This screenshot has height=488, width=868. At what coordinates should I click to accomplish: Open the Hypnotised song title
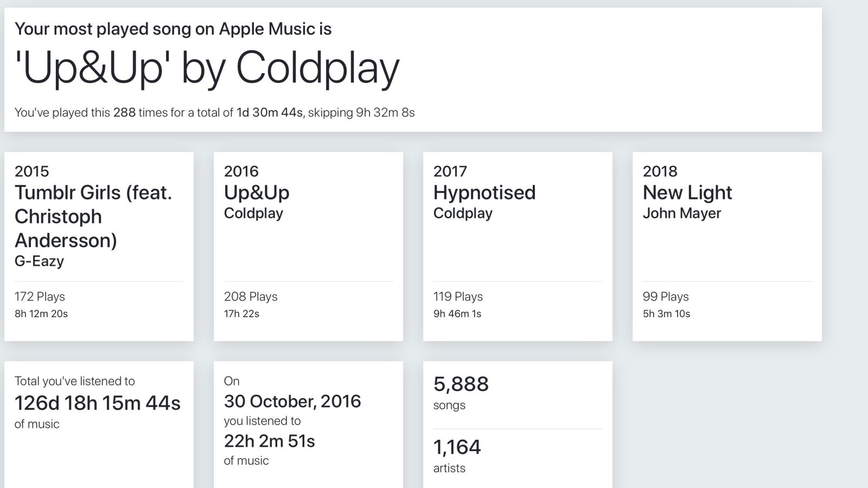pyautogui.click(x=484, y=192)
